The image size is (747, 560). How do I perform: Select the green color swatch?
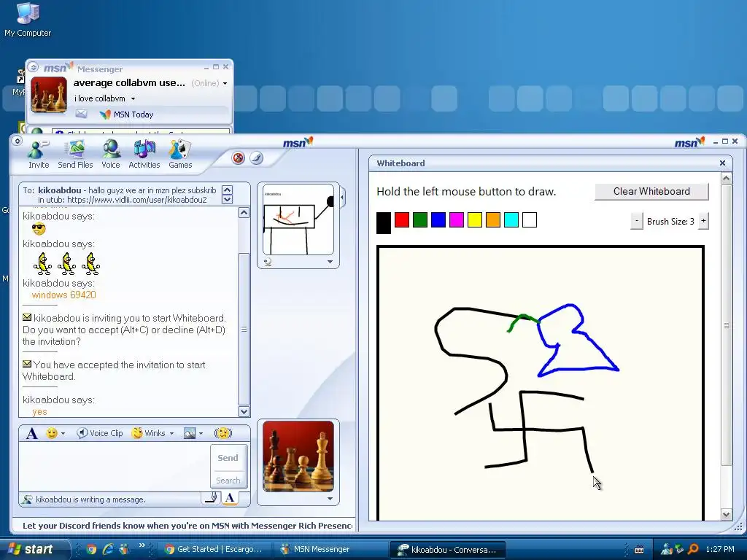click(419, 219)
